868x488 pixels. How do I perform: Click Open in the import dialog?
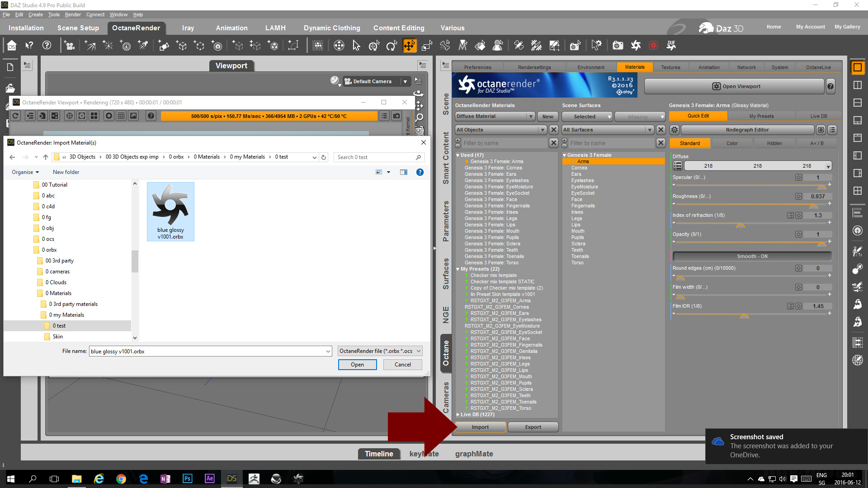pyautogui.click(x=357, y=365)
